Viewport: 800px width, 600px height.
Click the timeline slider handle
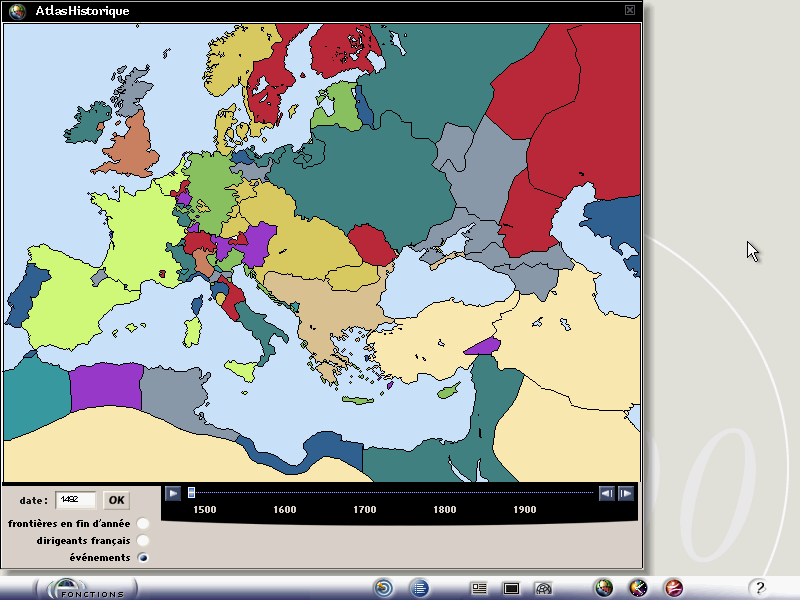click(191, 492)
